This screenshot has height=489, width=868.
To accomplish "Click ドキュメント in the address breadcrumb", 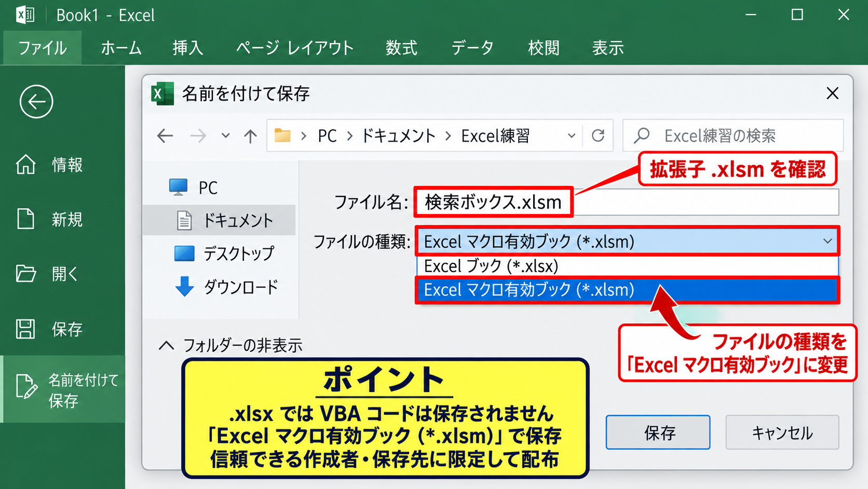I will point(398,136).
